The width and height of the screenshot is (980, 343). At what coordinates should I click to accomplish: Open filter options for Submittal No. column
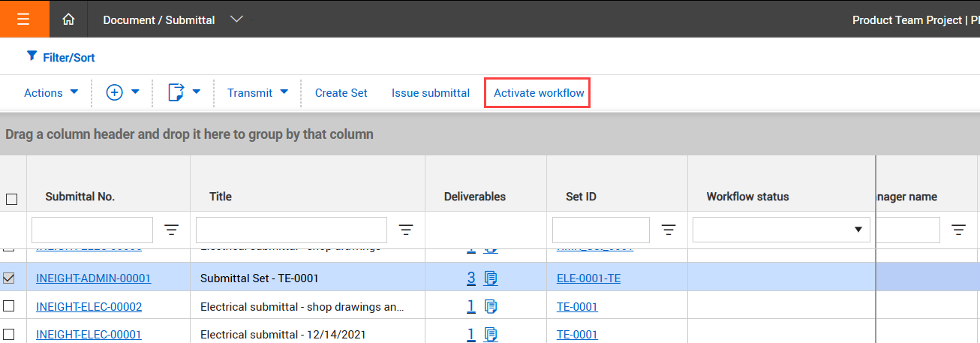[x=171, y=230]
